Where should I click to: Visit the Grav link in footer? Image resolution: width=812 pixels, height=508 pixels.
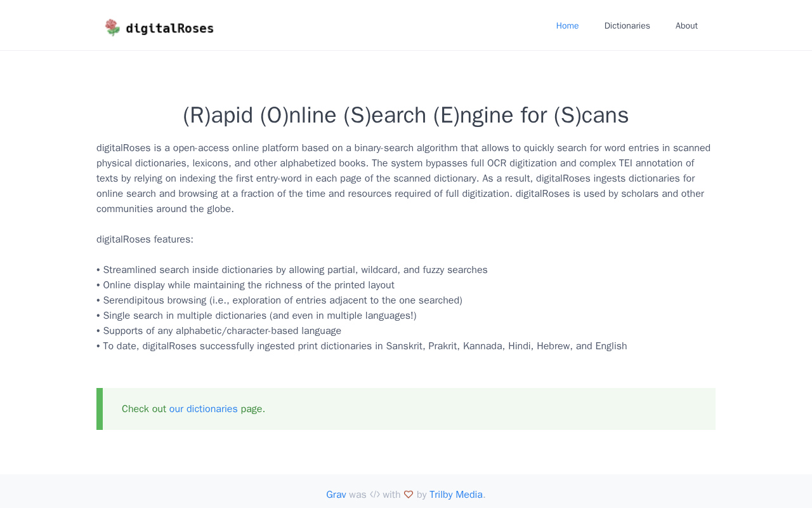(336, 495)
